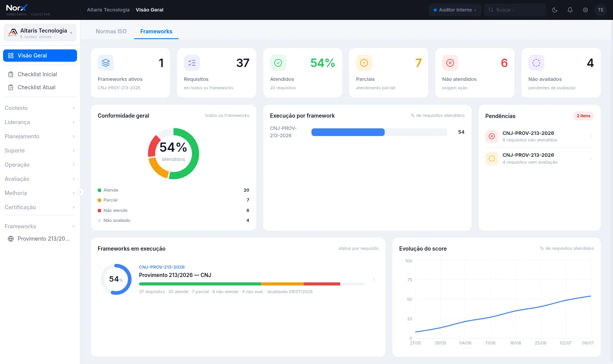Click the Checklist Atual clipboard icon

pyautogui.click(x=11, y=87)
